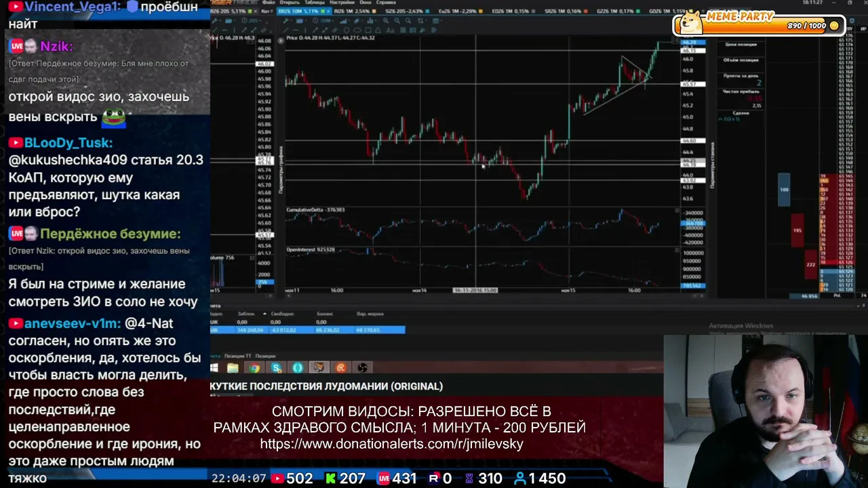This screenshot has height=488, width=868.
Task: Switch to the Позиции ТТ bottom tab
Action: click(238, 356)
